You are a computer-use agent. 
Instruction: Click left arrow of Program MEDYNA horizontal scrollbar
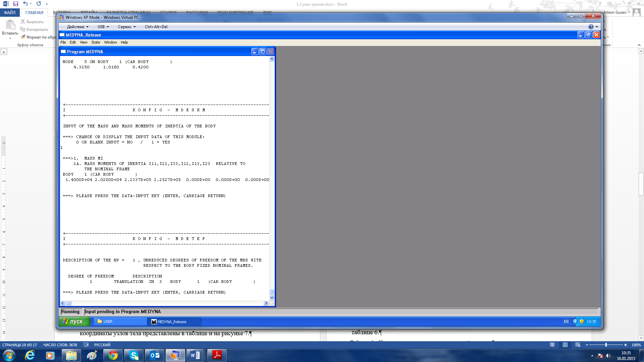coord(63,303)
